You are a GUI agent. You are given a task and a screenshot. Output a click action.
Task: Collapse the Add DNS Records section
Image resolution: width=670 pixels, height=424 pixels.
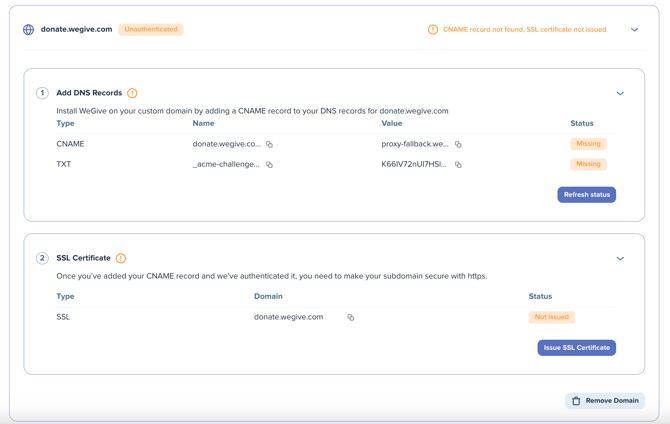click(x=620, y=93)
